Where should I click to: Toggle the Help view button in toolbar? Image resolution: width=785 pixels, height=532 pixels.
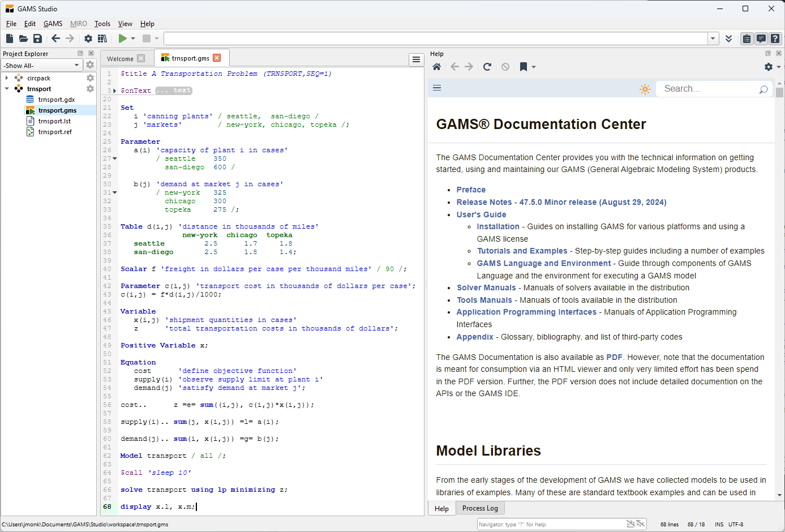(775, 38)
